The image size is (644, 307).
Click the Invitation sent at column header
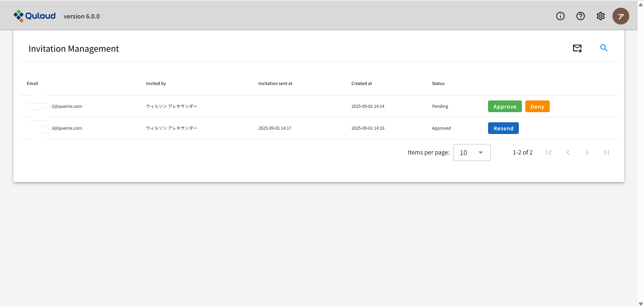275,84
